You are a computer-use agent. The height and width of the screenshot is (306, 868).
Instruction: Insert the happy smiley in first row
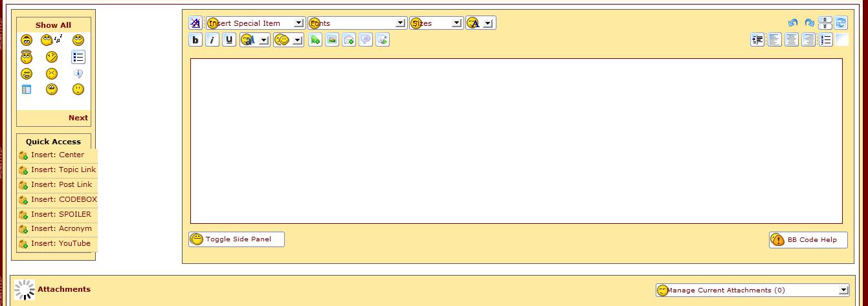point(78,40)
